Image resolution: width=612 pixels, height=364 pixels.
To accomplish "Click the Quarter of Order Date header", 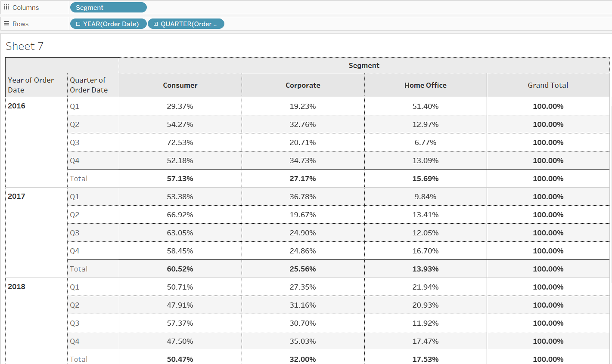I will (x=89, y=85).
